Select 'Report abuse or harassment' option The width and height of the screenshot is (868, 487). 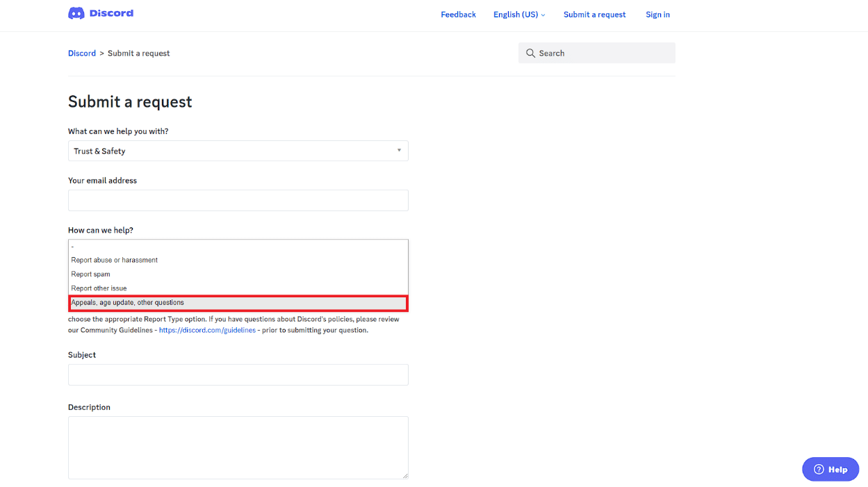coord(115,260)
